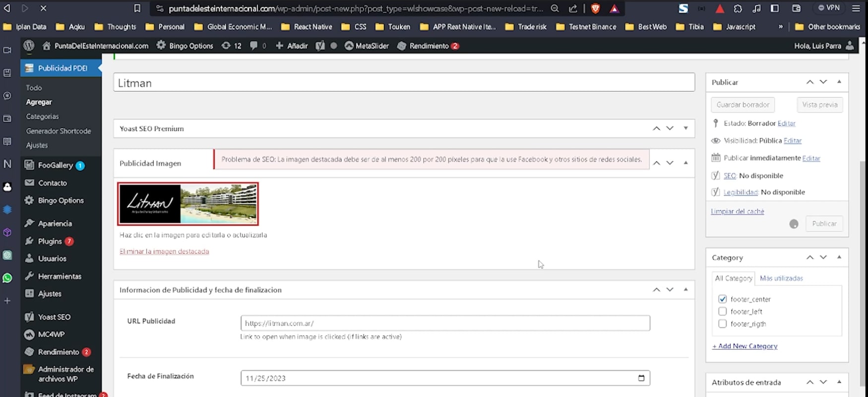
Task: Open the Fecha de Finalización calendar picker
Action: [x=641, y=378]
